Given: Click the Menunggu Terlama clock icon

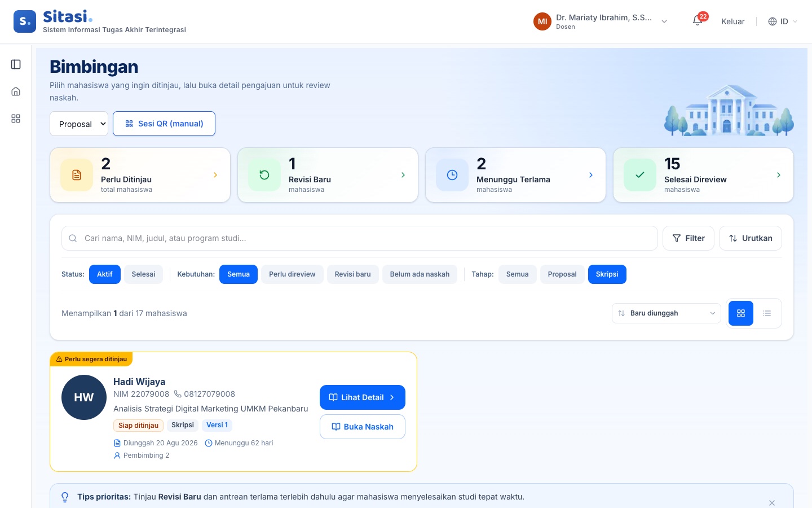Looking at the screenshot, I should 452,175.
